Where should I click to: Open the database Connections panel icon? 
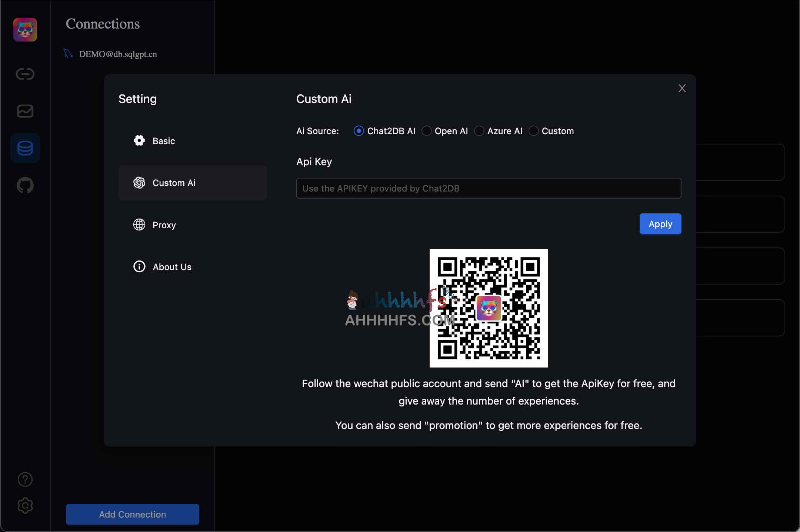25,148
